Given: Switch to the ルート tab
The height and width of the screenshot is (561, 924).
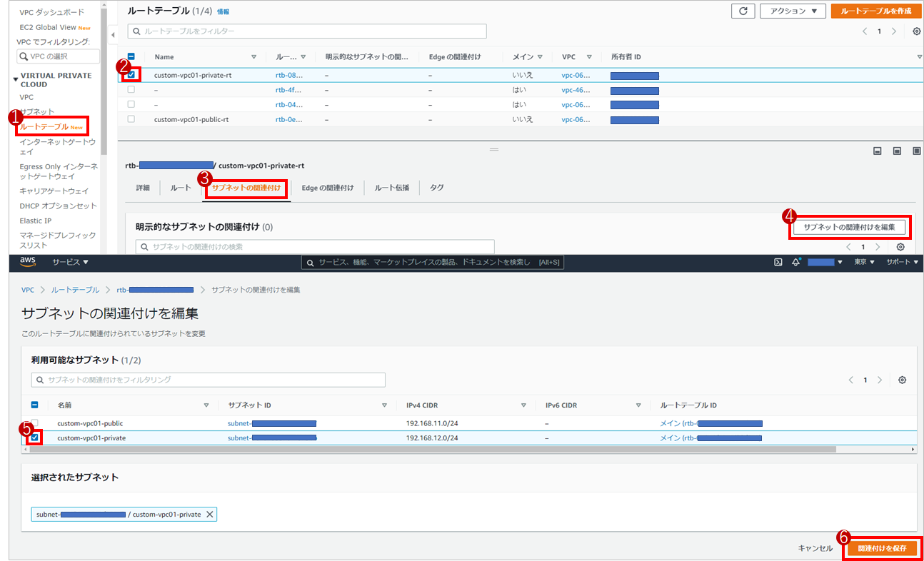Looking at the screenshot, I should coord(181,188).
